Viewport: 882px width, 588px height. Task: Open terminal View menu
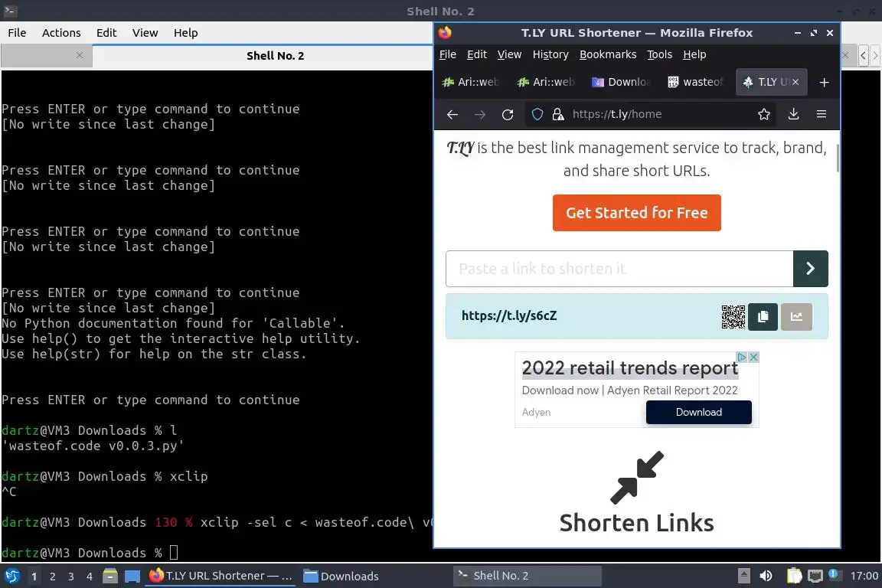tap(145, 33)
